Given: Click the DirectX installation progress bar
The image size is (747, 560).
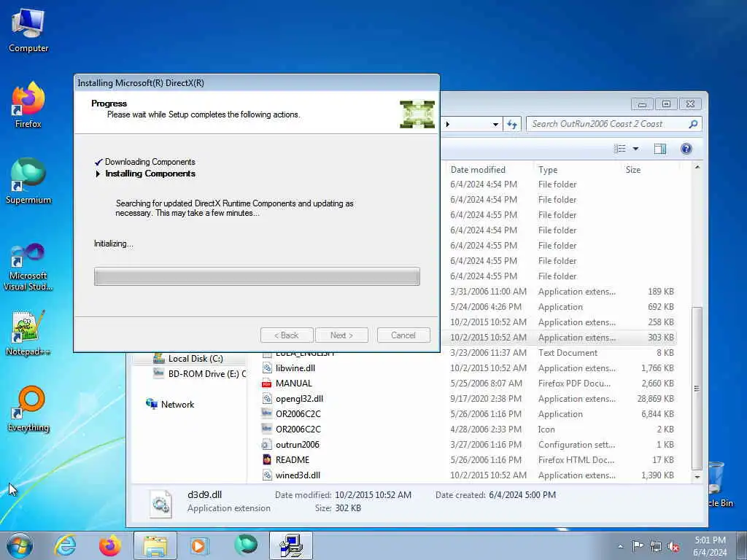Looking at the screenshot, I should coord(257,276).
